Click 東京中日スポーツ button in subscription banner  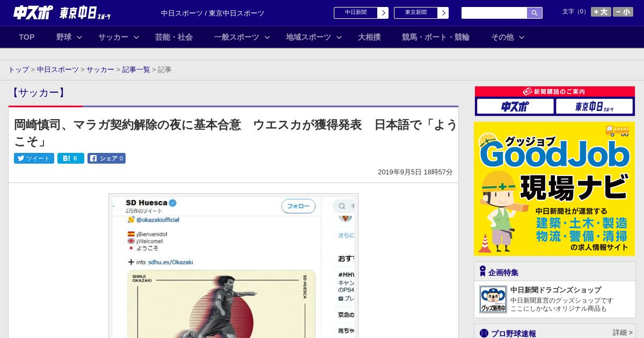click(594, 106)
